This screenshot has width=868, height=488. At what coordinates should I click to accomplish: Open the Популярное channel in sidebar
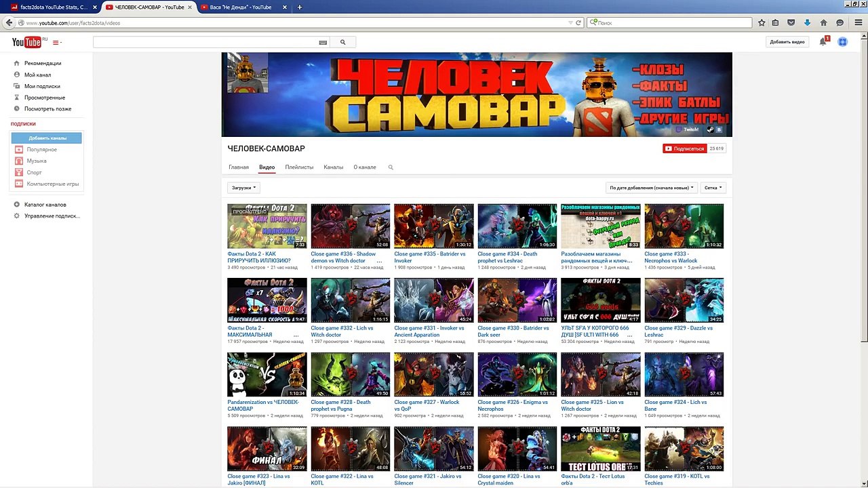(x=41, y=150)
